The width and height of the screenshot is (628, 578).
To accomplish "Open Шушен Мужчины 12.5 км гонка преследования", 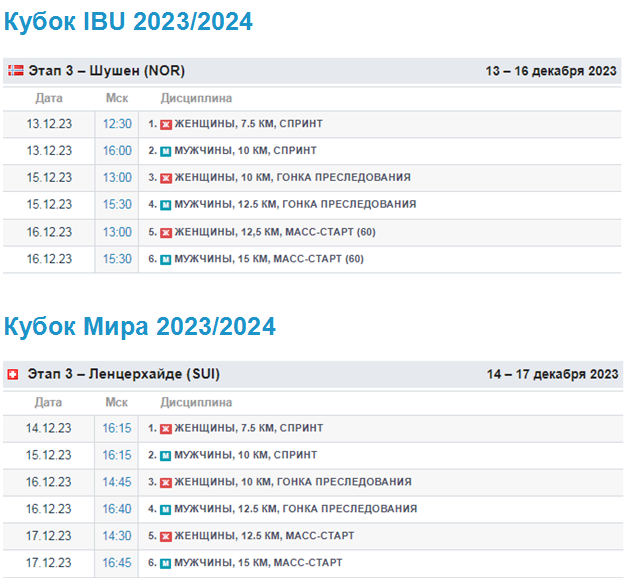I will click(x=295, y=204).
